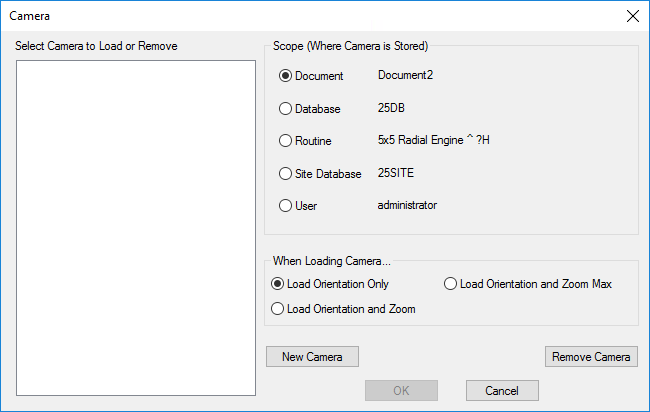Click the 25SITE site database name

395,173
